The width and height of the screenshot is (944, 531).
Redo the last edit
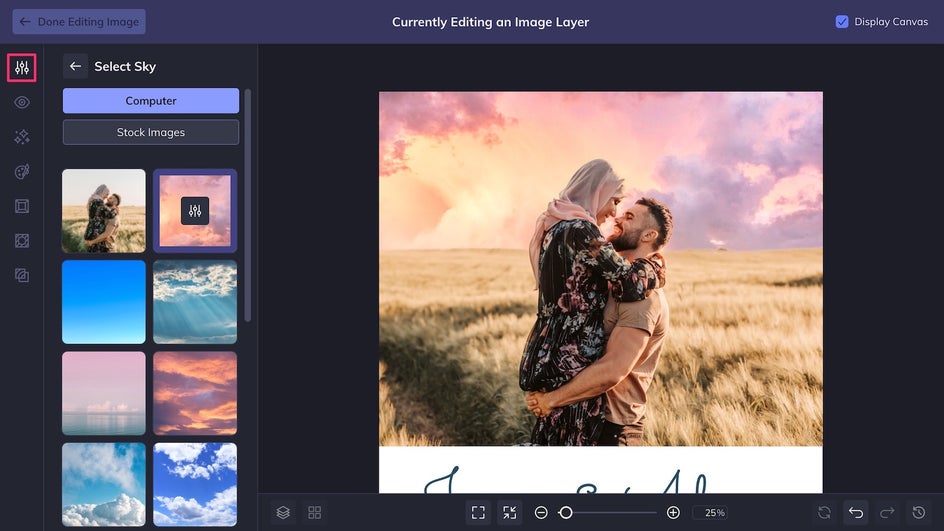tap(887, 512)
